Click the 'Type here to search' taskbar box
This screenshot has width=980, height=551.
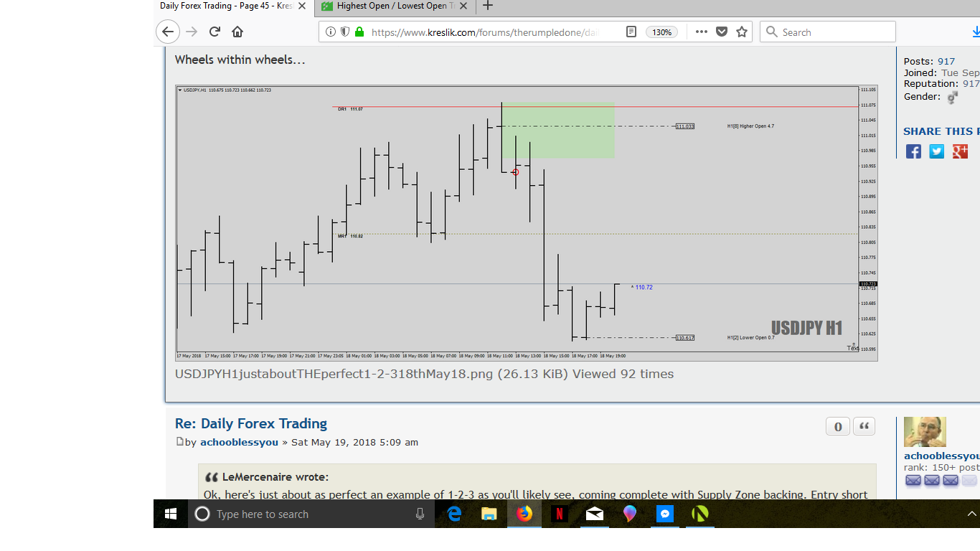tap(311, 514)
